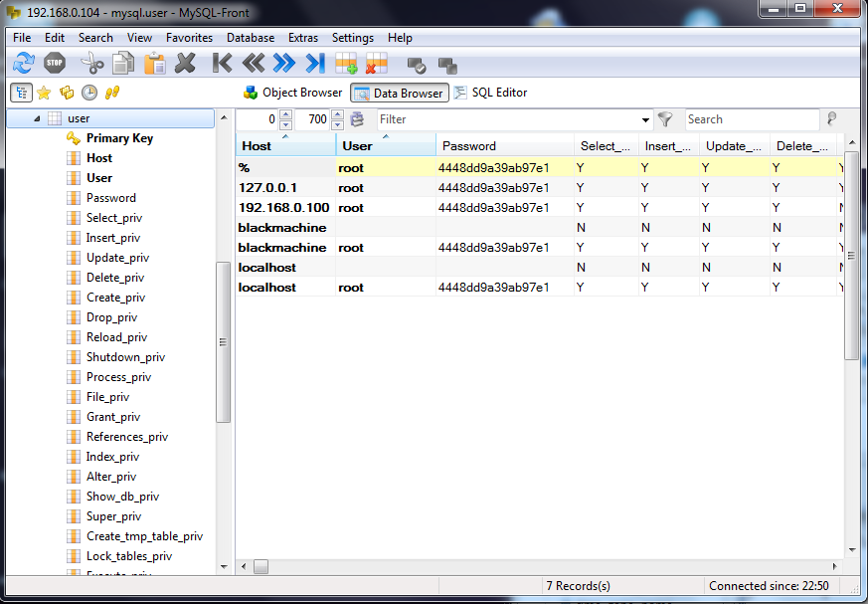Increase the limit 700 stepper
Screen dimensions: 868x604
337,114
